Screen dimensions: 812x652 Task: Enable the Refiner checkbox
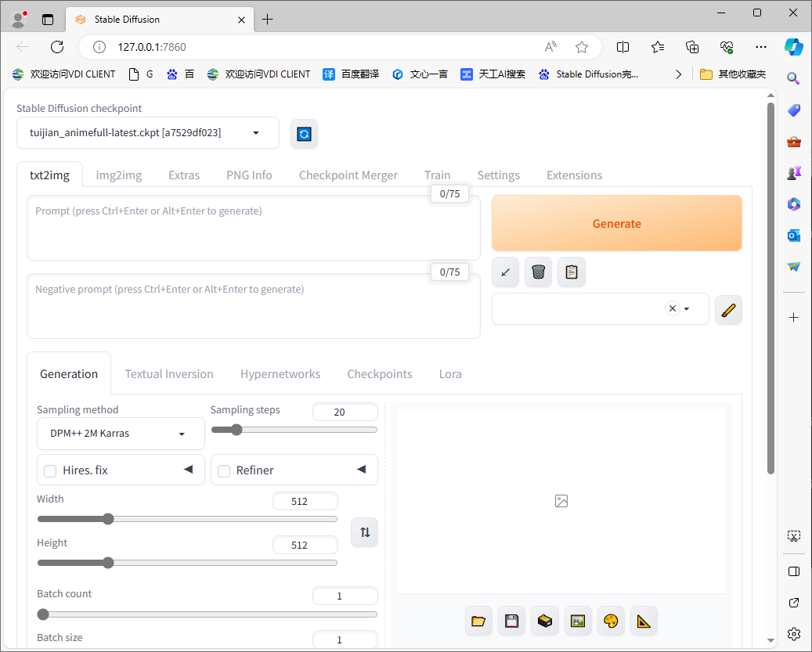[x=224, y=471]
